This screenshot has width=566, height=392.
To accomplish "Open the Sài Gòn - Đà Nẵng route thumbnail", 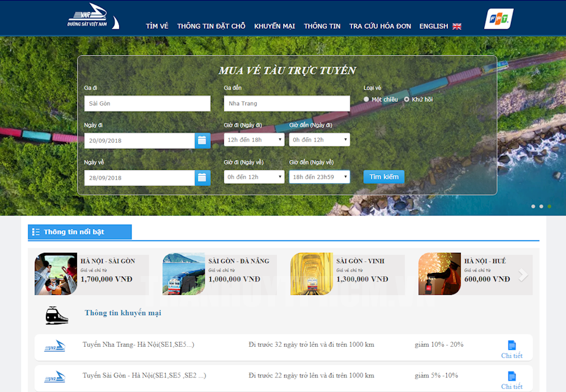I will click(x=184, y=274).
